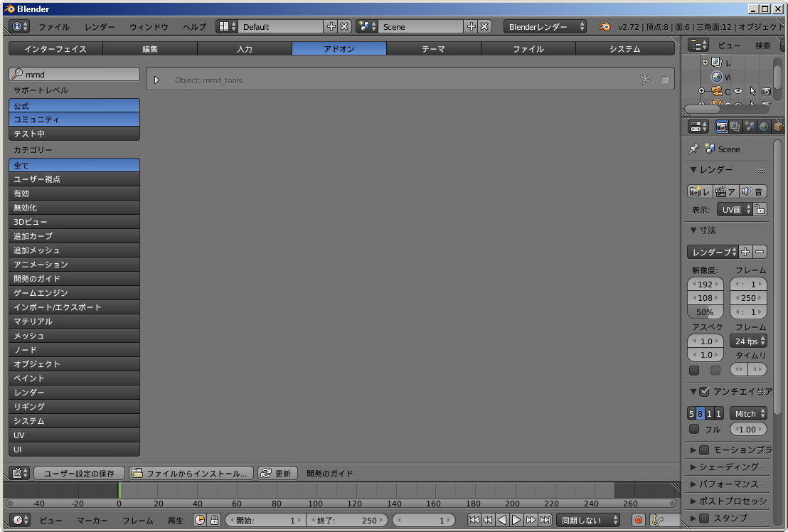
Task: Open the Mitch anti-aliasing filter dropdown
Action: point(748,413)
